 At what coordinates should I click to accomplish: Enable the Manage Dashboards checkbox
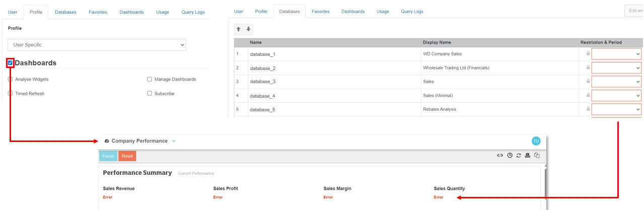pos(150,79)
